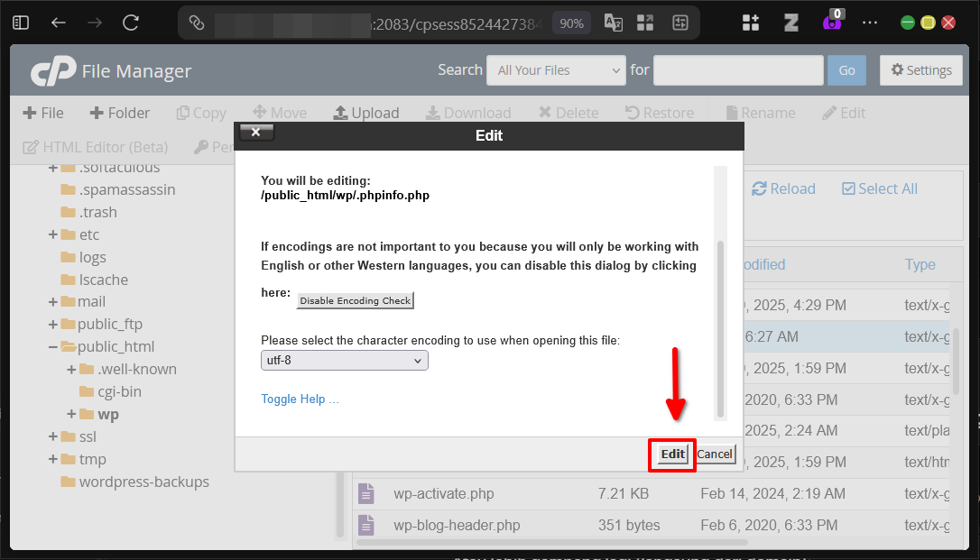Confirm with the Edit button
The width and height of the screenshot is (980, 560).
671,455
